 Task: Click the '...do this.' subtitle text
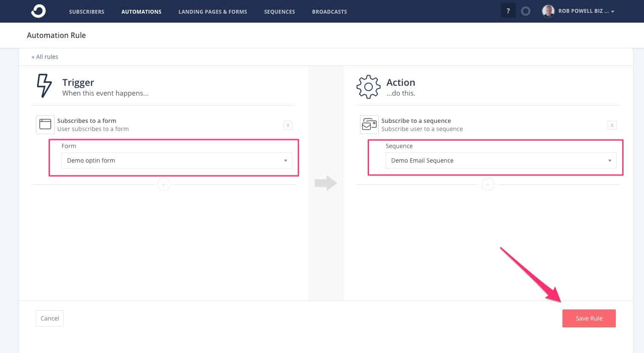click(x=401, y=93)
